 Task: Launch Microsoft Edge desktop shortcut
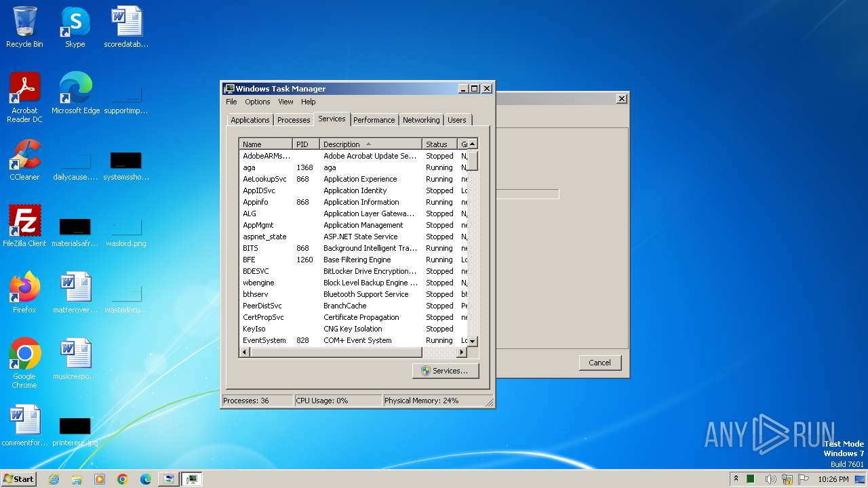point(75,94)
